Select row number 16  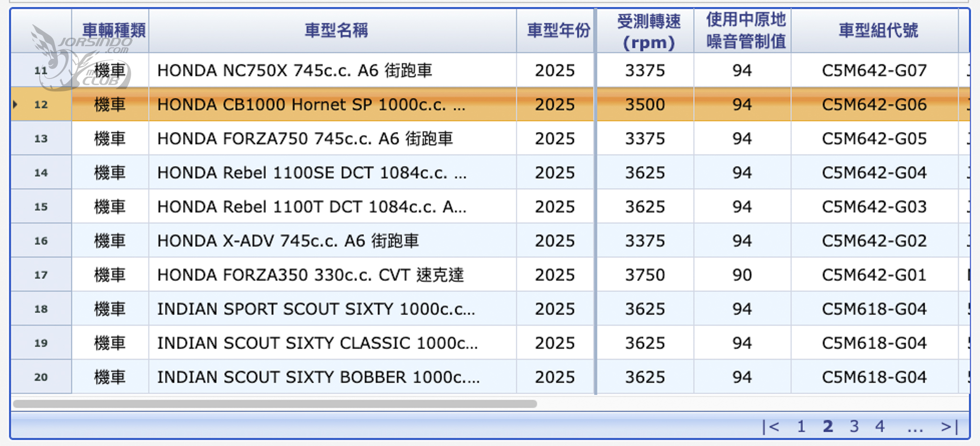pos(41,241)
